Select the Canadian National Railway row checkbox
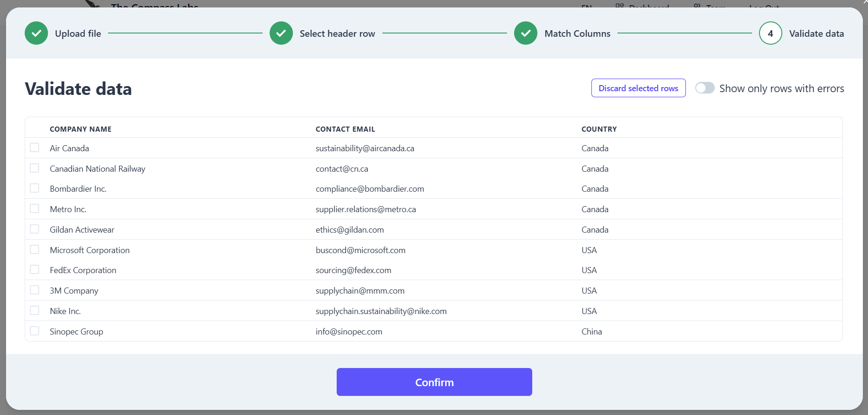868x415 pixels. (34, 168)
